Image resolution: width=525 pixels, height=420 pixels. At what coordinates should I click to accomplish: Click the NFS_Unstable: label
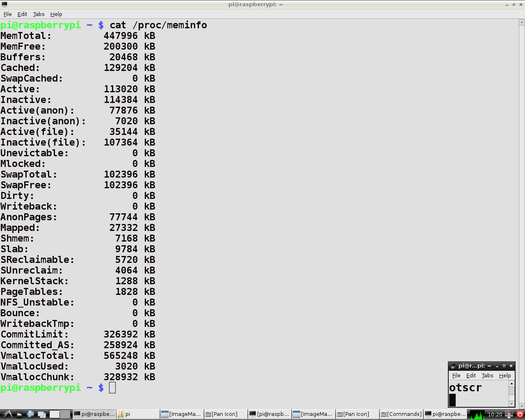[x=37, y=303]
